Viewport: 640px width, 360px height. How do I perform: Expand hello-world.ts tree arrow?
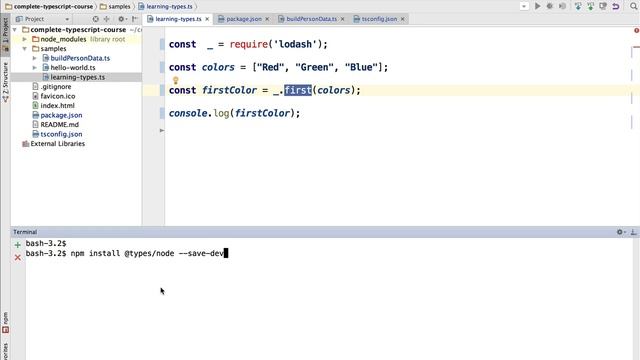click(x=35, y=68)
